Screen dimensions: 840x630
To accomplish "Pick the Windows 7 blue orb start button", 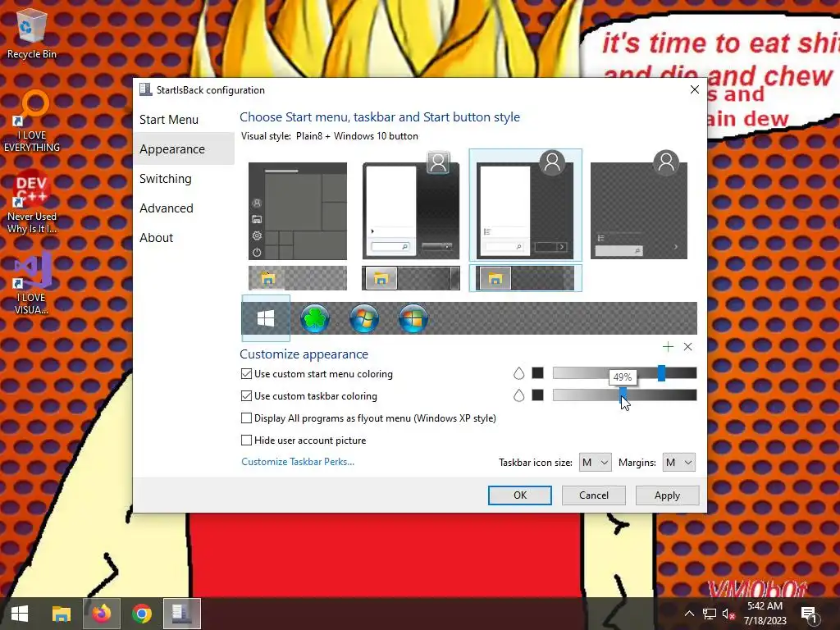I will click(363, 318).
